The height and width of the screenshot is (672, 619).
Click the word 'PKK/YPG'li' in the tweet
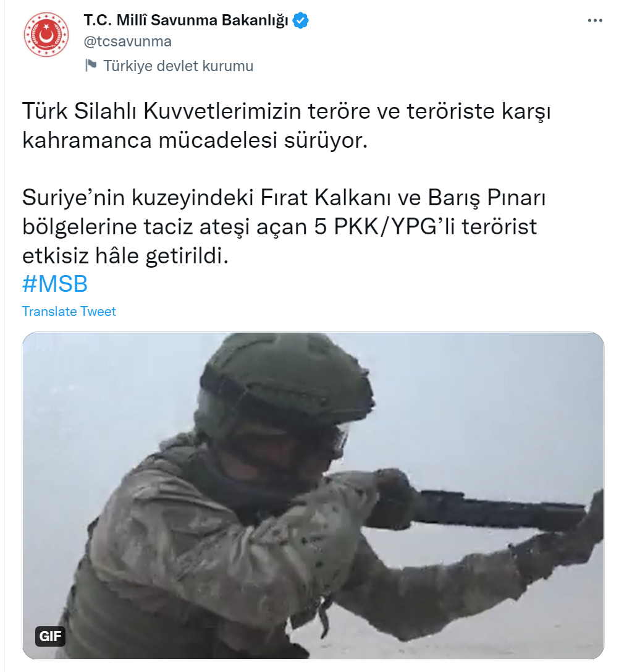(394, 226)
